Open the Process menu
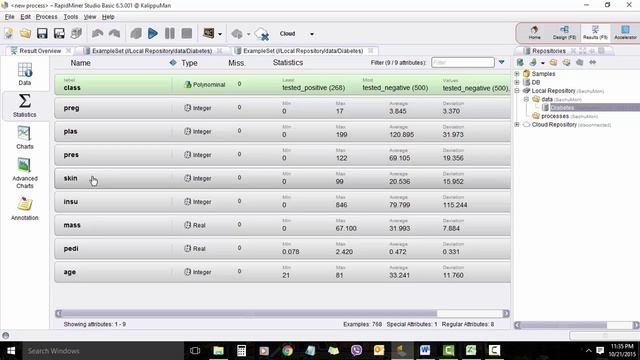The image size is (640, 360). (47, 17)
